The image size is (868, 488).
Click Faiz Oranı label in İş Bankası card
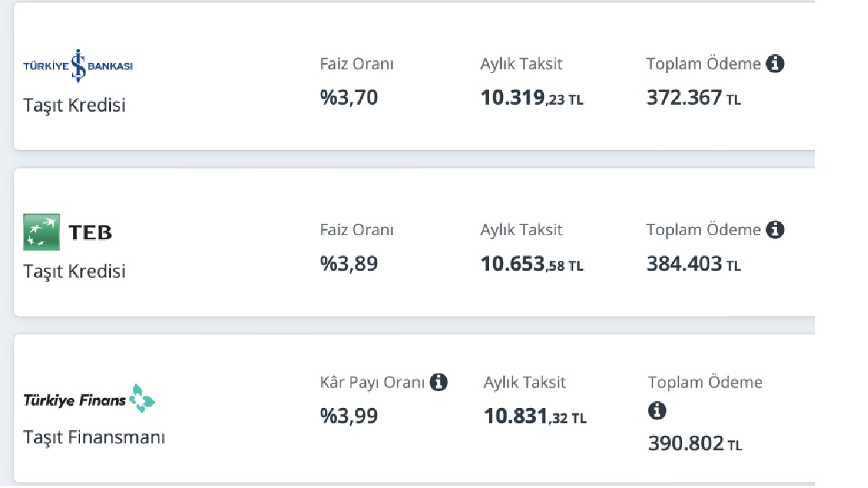pyautogui.click(x=357, y=64)
